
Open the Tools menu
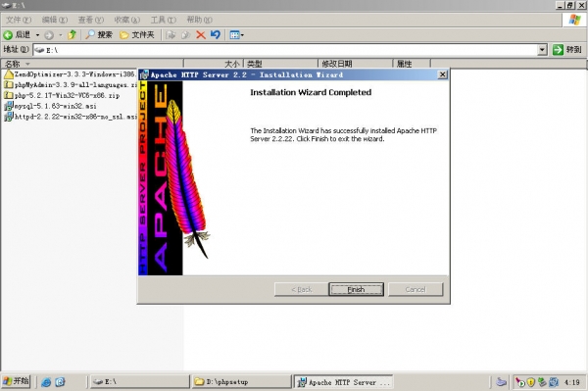click(163, 20)
